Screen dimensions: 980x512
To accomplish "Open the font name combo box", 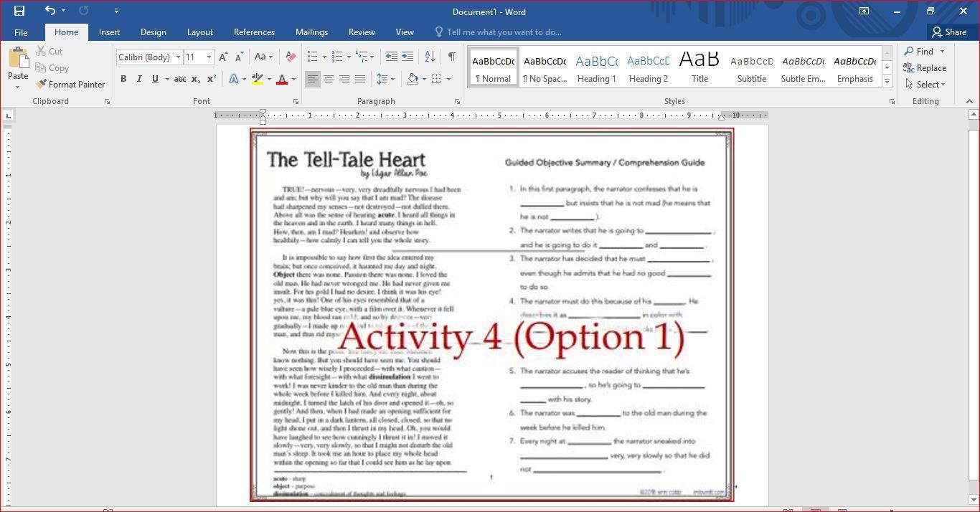I will 149,57.
